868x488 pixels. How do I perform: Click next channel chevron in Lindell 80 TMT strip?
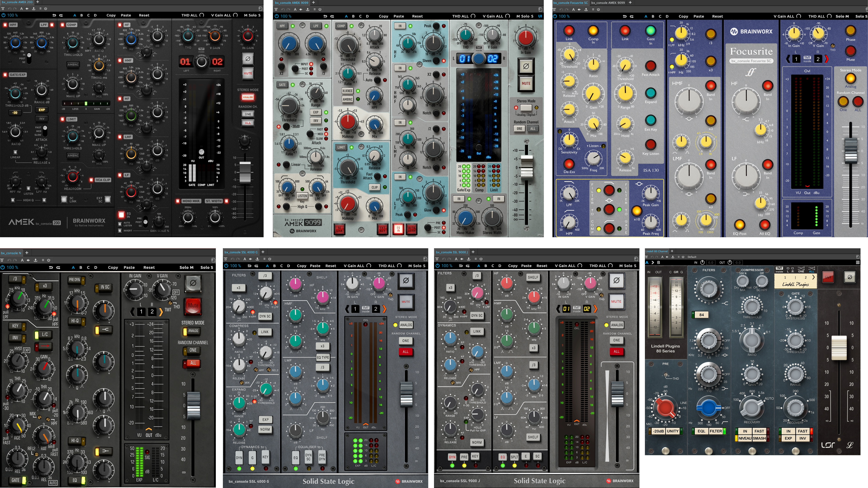pos(814,277)
